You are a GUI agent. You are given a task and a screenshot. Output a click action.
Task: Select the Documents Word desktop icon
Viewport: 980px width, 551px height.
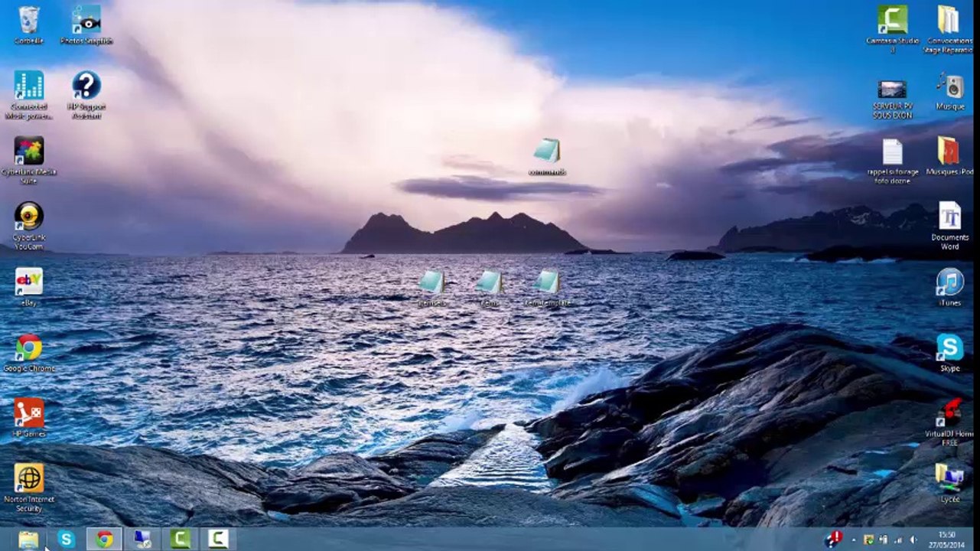[x=949, y=226]
